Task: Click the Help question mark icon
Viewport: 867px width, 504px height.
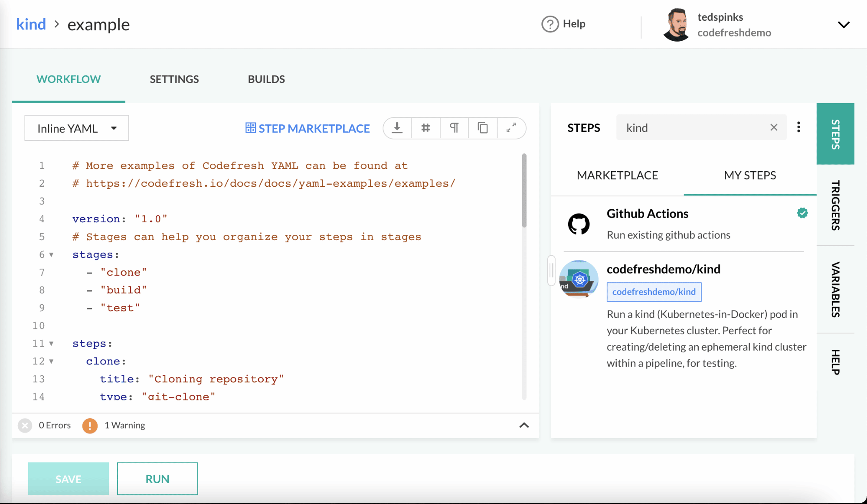Action: pos(550,24)
